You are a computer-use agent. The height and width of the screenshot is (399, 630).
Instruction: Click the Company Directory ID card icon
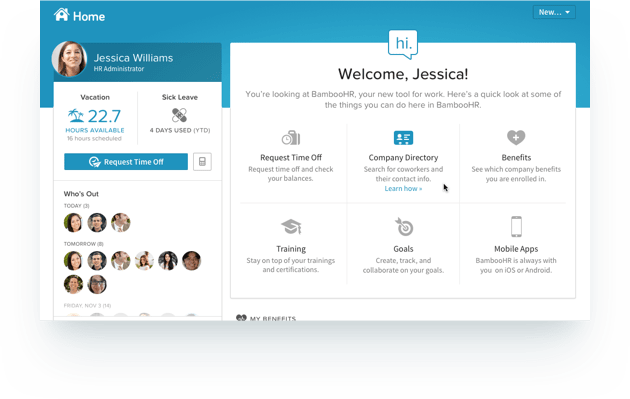tap(403, 138)
